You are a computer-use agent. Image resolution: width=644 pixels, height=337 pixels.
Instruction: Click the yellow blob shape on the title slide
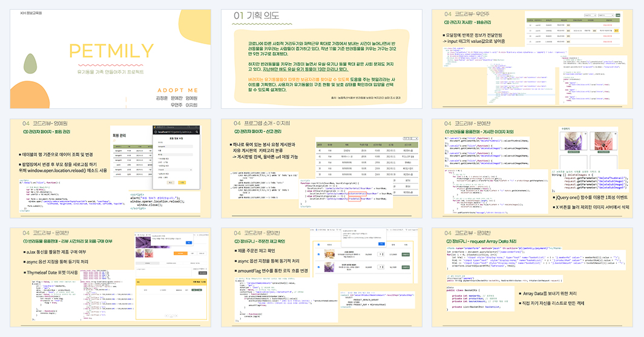pos(196,27)
